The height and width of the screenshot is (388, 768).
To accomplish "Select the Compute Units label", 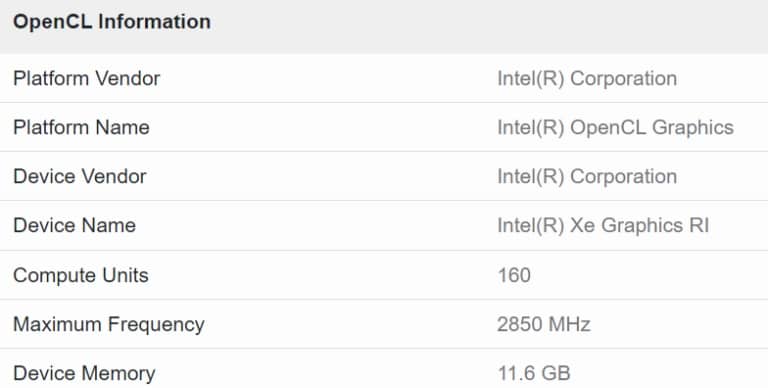I will pos(80,275).
